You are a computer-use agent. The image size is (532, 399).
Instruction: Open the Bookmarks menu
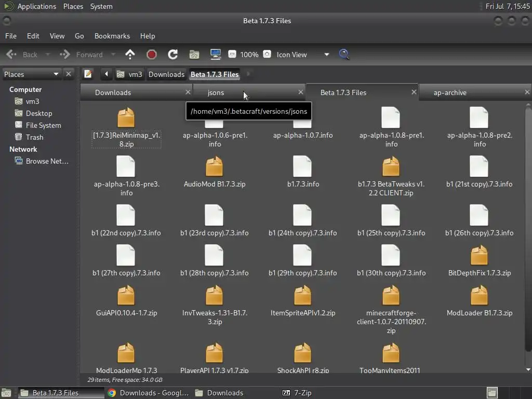coord(112,36)
